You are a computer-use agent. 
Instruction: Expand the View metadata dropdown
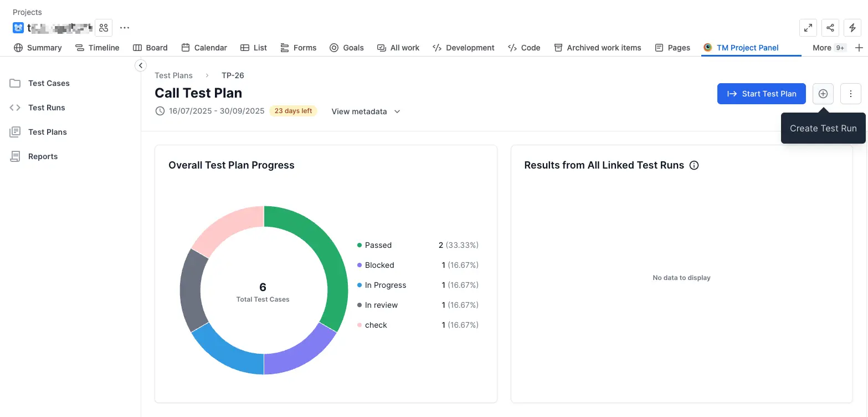tap(366, 111)
